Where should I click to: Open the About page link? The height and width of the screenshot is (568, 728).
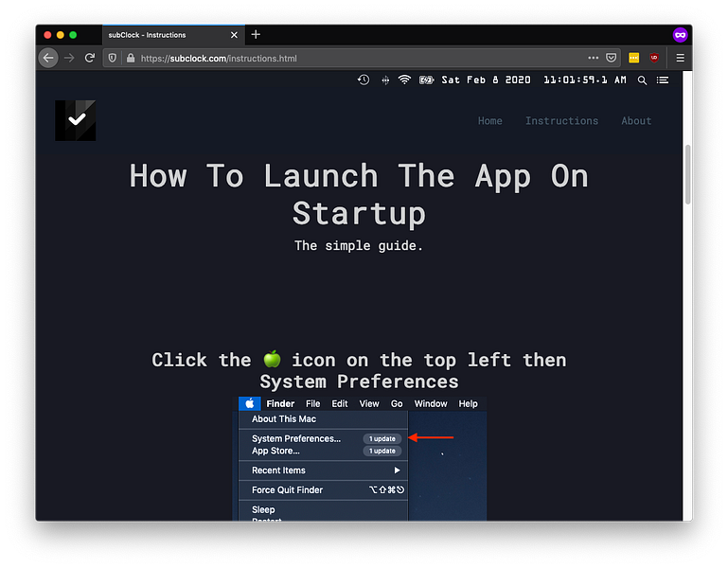pyautogui.click(x=636, y=121)
